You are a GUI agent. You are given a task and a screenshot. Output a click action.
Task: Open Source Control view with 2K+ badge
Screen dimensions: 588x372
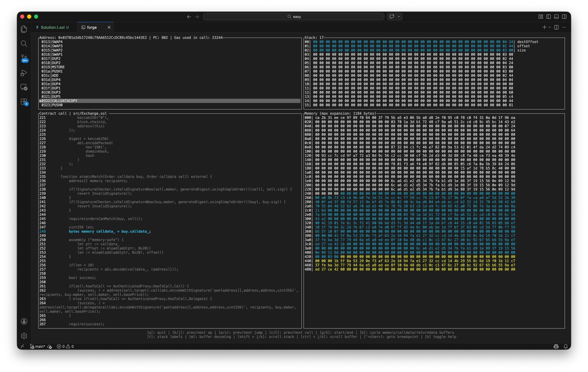click(x=24, y=58)
